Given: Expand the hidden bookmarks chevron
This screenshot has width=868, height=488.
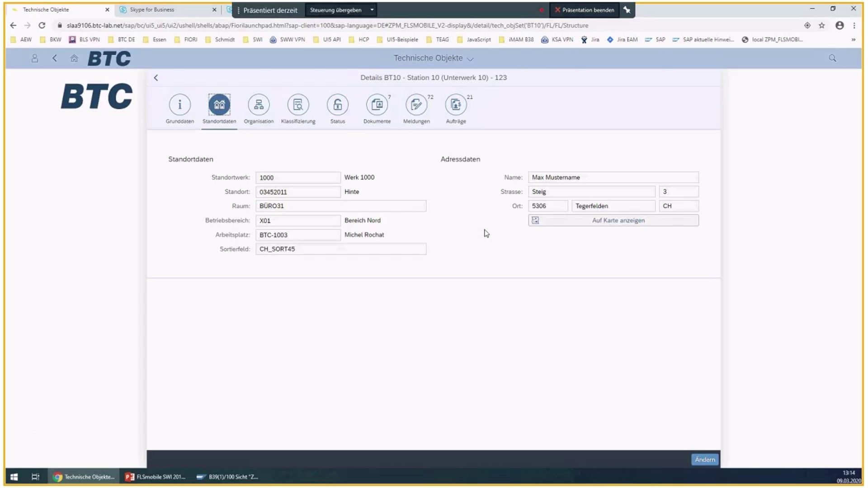Looking at the screenshot, I should point(854,39).
